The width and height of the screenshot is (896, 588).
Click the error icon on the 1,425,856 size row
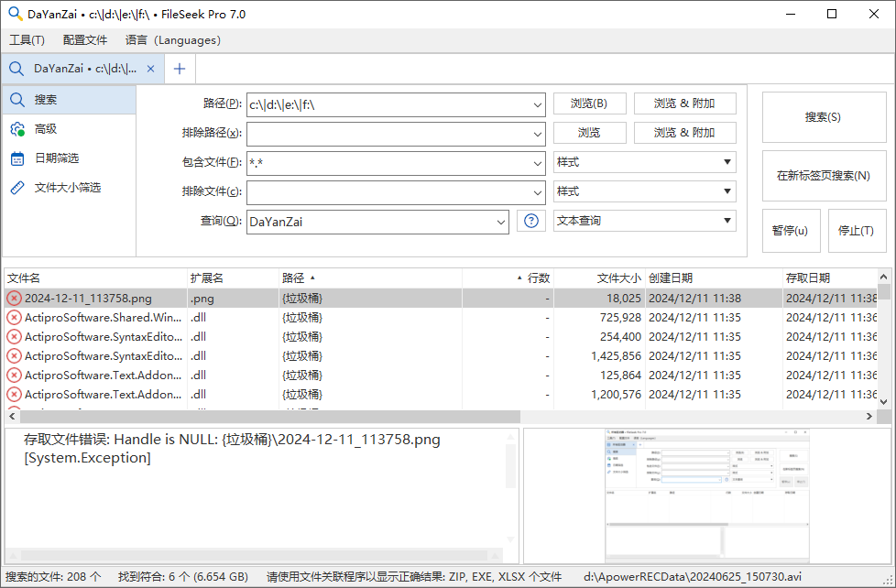14,356
